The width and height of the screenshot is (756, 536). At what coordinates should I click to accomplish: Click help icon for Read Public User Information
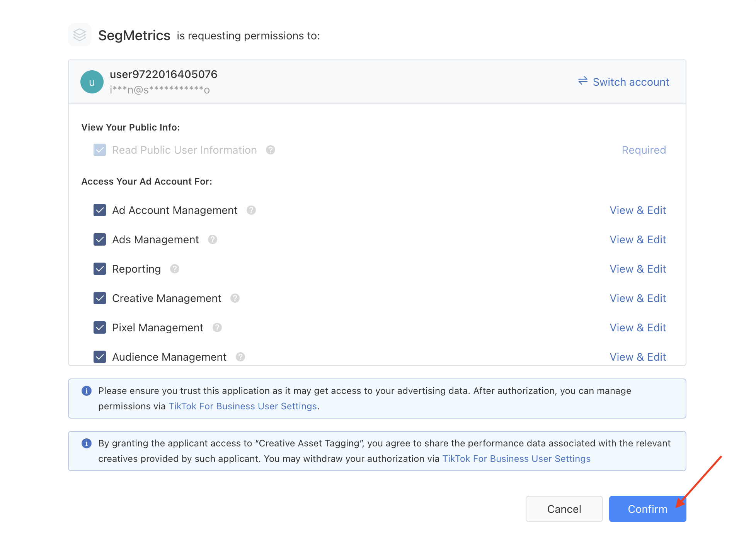[271, 150]
